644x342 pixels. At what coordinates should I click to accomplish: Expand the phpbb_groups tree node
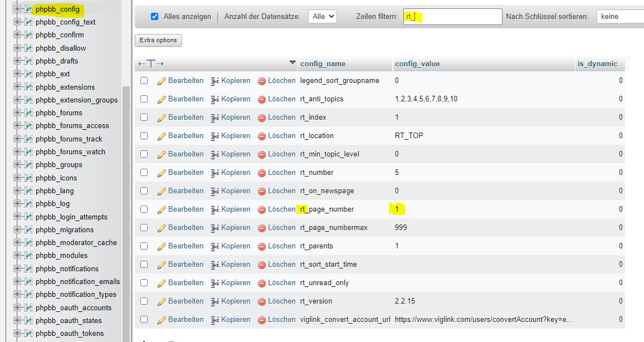(x=17, y=165)
